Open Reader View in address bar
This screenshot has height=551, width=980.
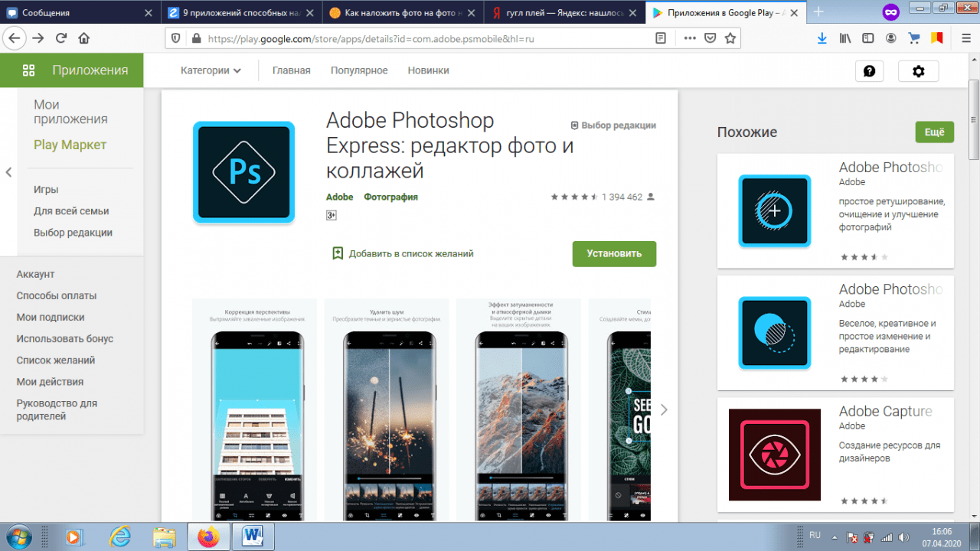(x=661, y=38)
